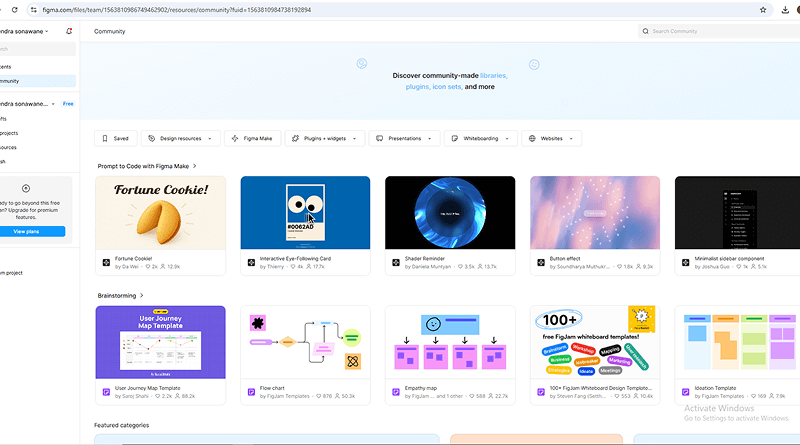The height and width of the screenshot is (445, 800).
Task: Click the Figma Make sparkle filter
Action: tap(248, 138)
